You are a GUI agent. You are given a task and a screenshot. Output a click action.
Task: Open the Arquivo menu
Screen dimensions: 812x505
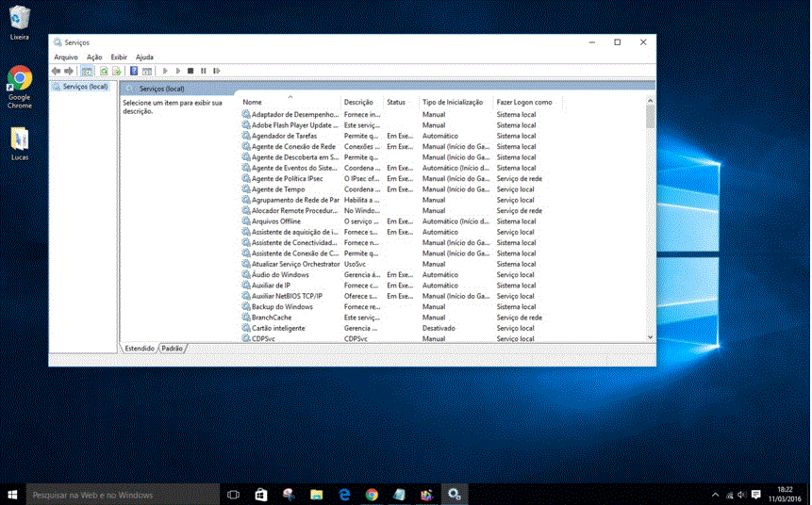66,57
